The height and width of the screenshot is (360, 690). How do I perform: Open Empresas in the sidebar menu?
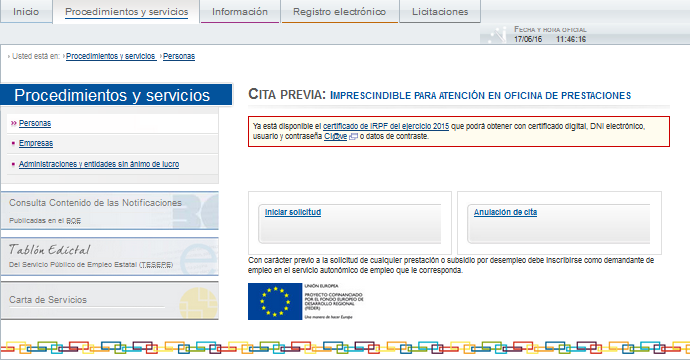36,143
